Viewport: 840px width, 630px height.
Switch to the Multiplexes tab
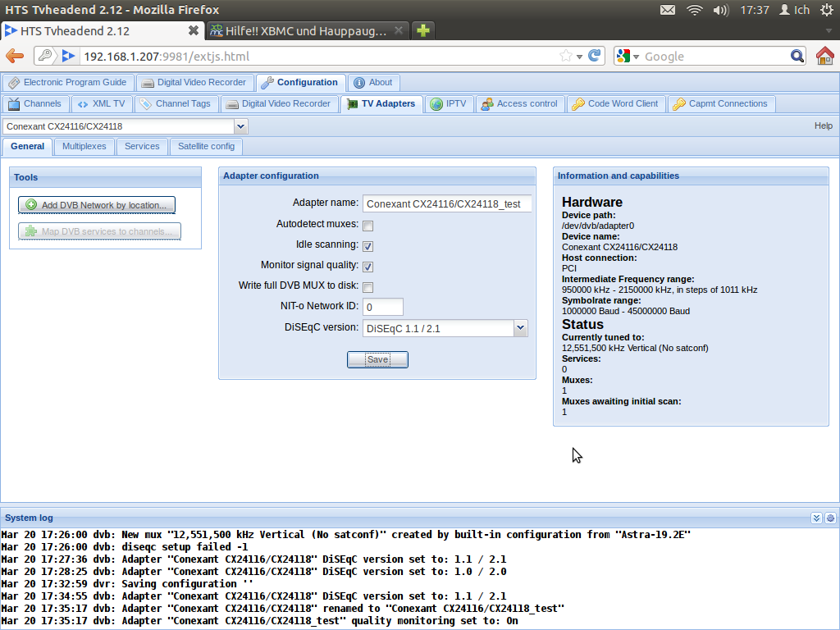tap(84, 147)
